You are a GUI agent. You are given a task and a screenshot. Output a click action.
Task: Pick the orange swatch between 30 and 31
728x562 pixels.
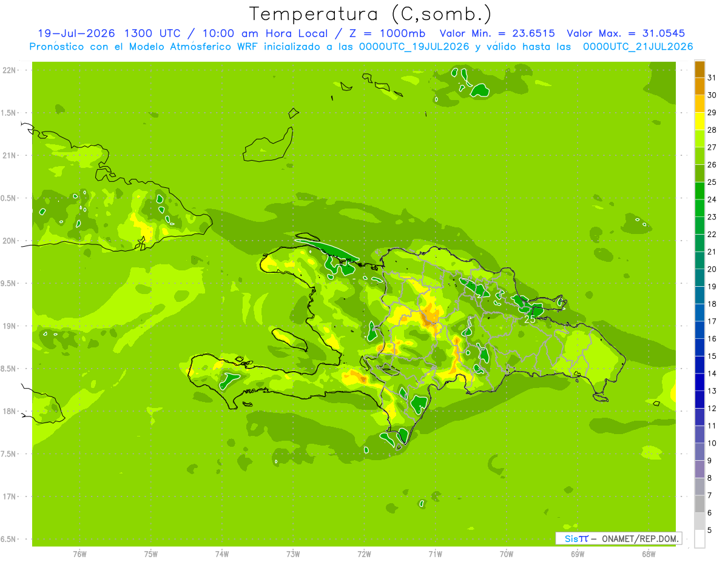click(699, 87)
